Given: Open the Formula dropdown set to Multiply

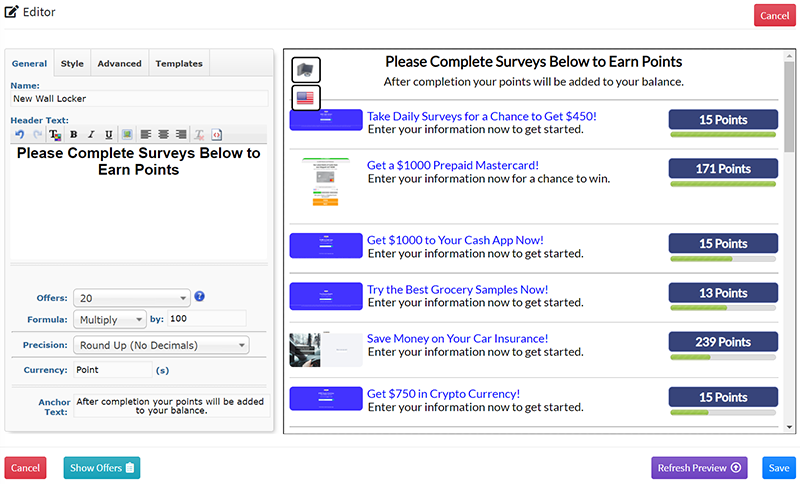Looking at the screenshot, I should point(110,319).
